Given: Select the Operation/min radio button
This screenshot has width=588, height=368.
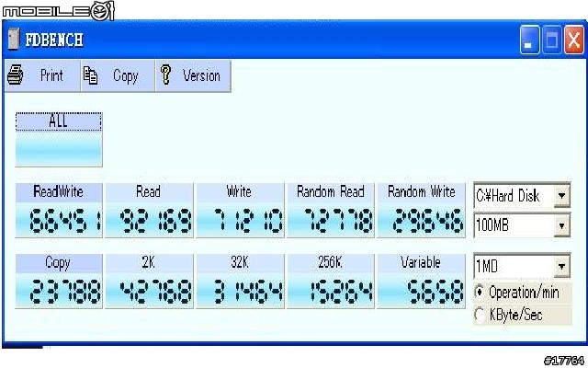Looking at the screenshot, I should click(480, 293).
